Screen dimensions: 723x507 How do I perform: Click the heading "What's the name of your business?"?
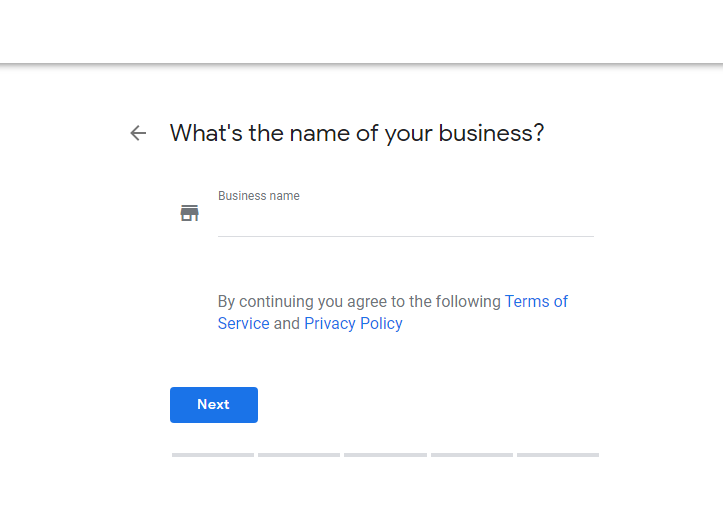click(x=357, y=134)
